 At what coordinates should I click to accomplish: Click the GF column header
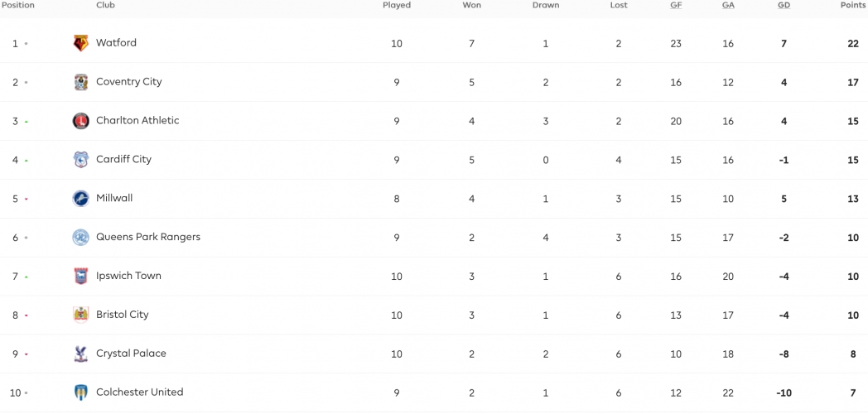click(676, 6)
